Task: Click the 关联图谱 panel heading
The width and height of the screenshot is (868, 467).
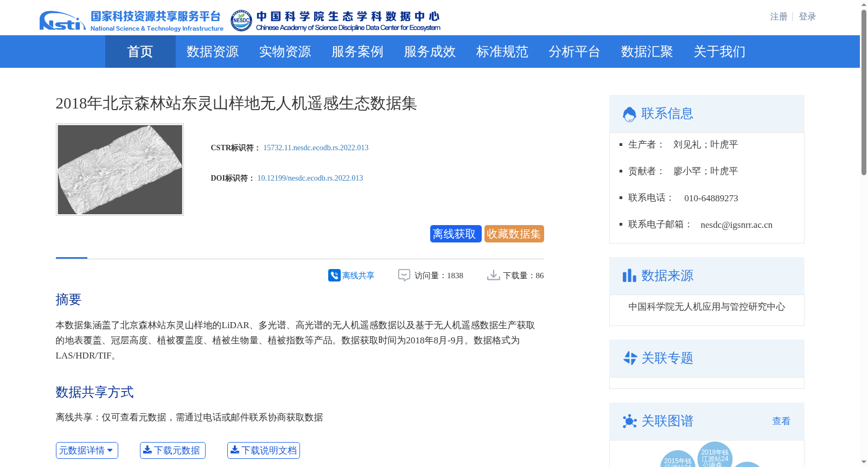Action: tap(667, 421)
